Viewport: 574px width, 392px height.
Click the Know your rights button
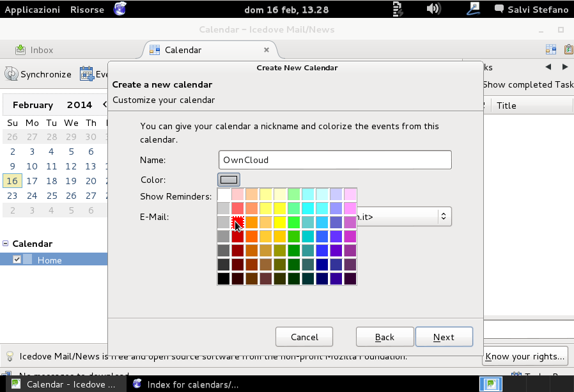525,356
